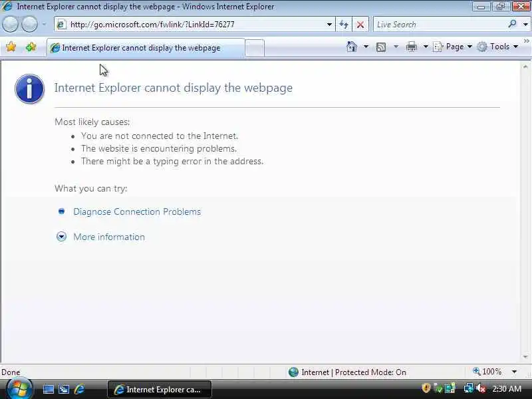This screenshot has width=532, height=399.
Task: Open the Page menu
Action: tap(453, 47)
